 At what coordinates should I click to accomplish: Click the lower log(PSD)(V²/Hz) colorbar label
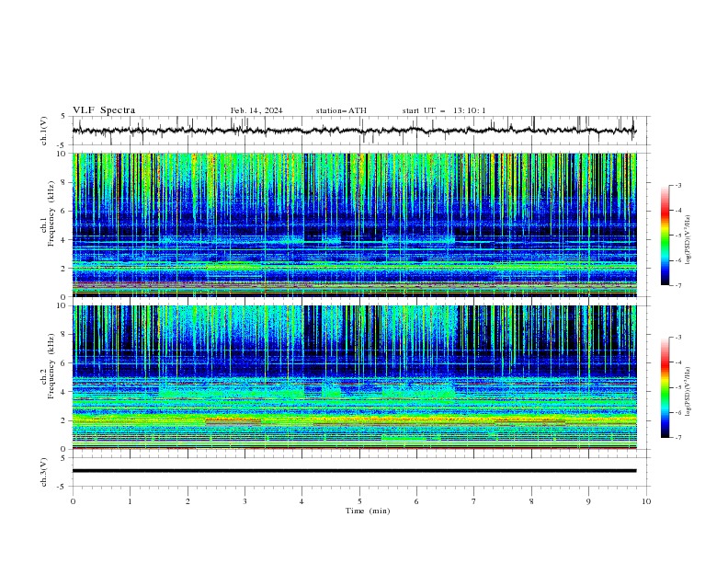click(x=688, y=391)
